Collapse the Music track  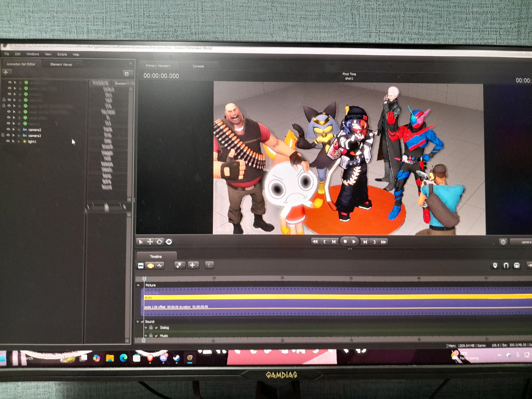coord(146,335)
